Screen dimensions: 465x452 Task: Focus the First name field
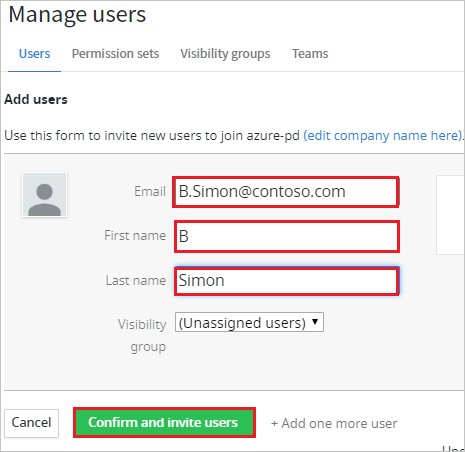coord(287,236)
